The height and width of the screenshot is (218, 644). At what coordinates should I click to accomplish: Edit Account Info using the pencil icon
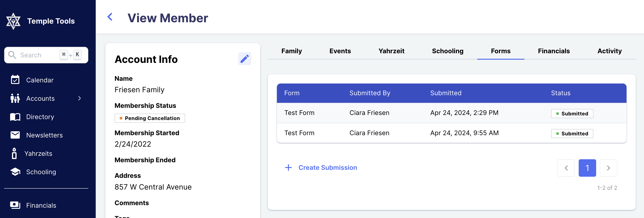[x=244, y=59]
